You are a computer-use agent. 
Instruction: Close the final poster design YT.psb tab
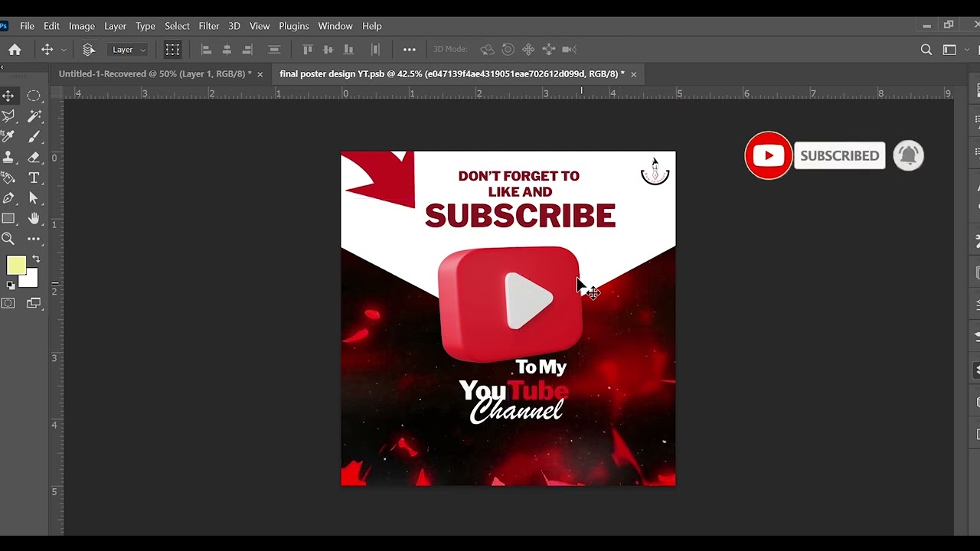[634, 74]
